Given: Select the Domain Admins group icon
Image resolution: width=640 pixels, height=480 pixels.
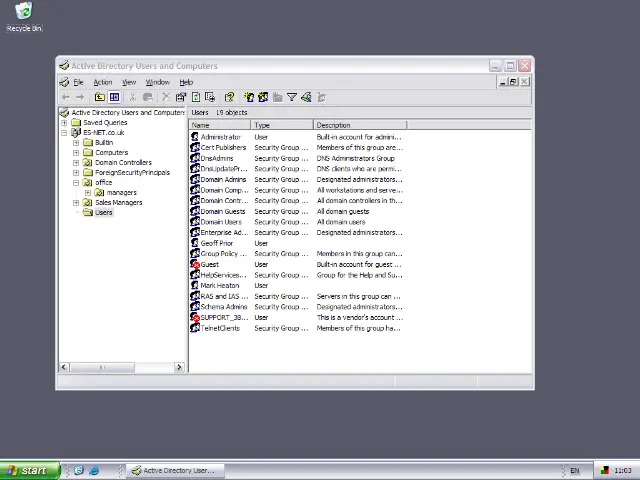Looking at the screenshot, I should tap(195, 179).
